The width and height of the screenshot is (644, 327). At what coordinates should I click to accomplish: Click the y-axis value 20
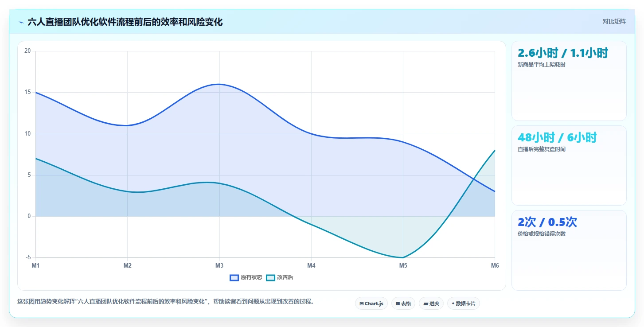pyautogui.click(x=27, y=51)
